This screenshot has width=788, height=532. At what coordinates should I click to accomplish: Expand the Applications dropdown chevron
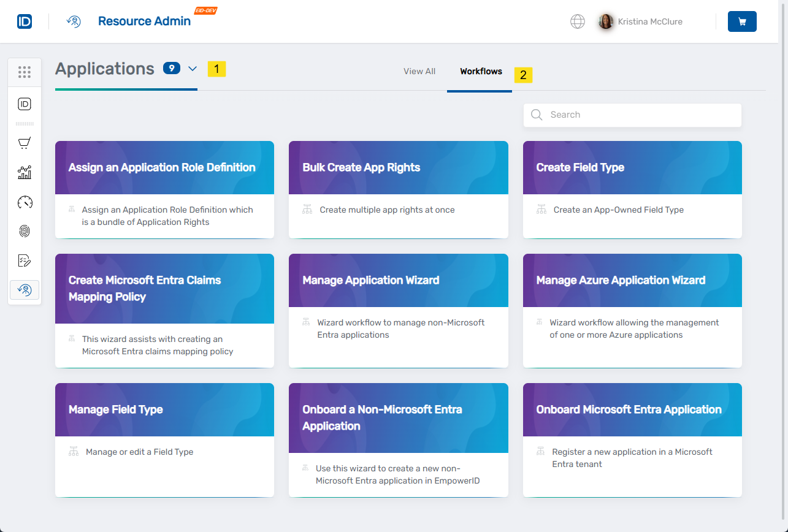click(193, 69)
